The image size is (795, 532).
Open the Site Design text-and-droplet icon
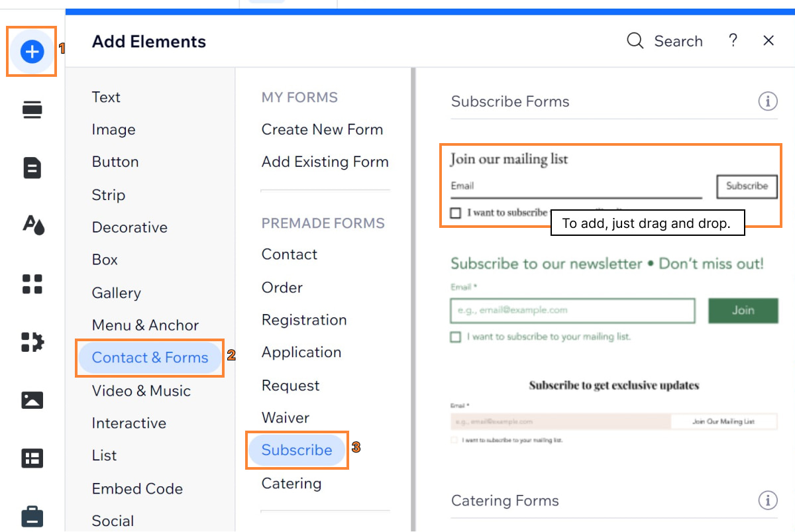pos(33,225)
